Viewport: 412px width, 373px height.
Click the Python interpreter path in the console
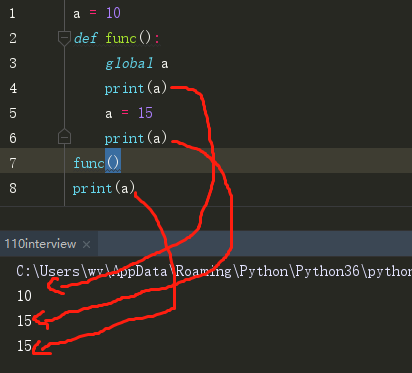[214, 272]
